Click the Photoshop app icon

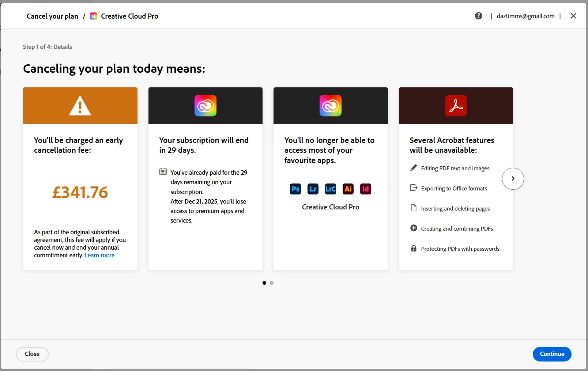click(x=295, y=189)
